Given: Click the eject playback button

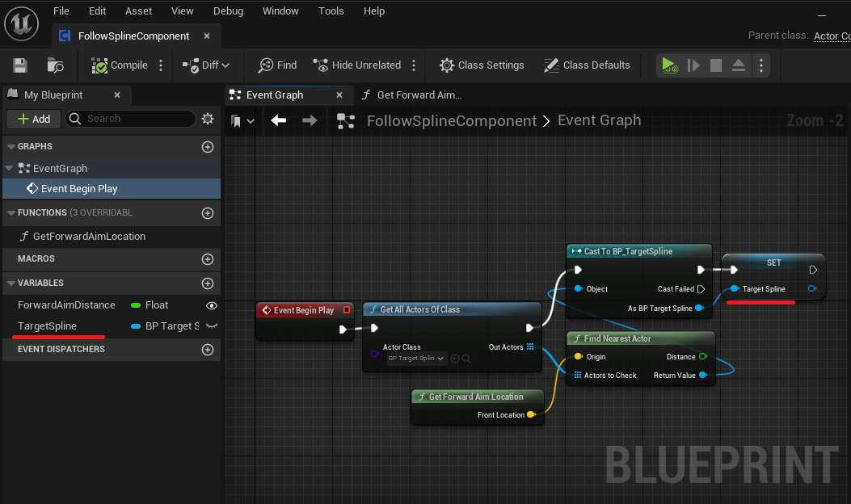Looking at the screenshot, I should pos(738,65).
